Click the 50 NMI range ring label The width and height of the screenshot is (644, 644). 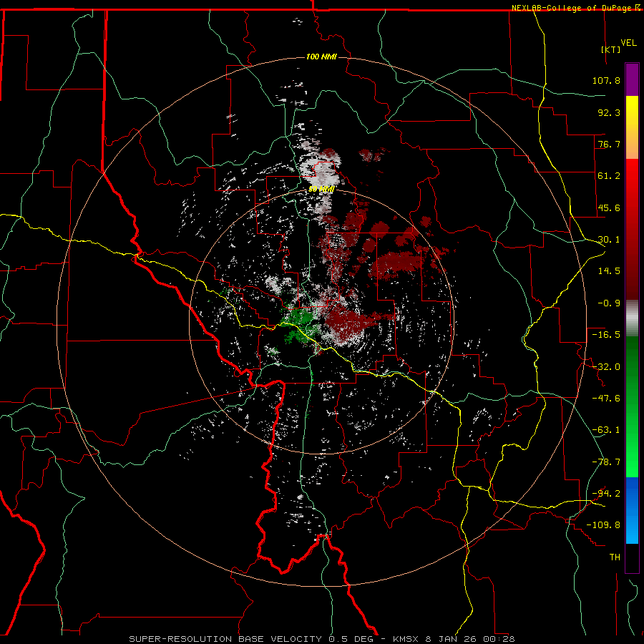pyautogui.click(x=321, y=190)
